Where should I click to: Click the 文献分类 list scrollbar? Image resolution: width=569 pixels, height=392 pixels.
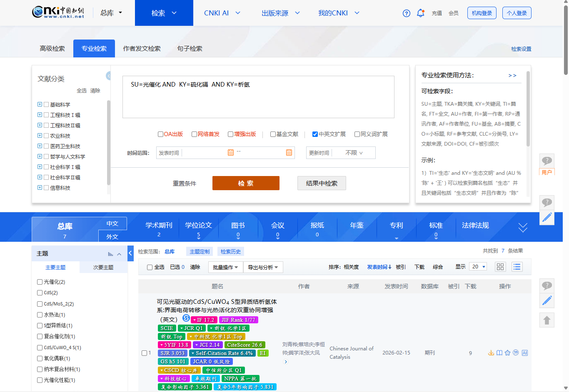click(109, 143)
